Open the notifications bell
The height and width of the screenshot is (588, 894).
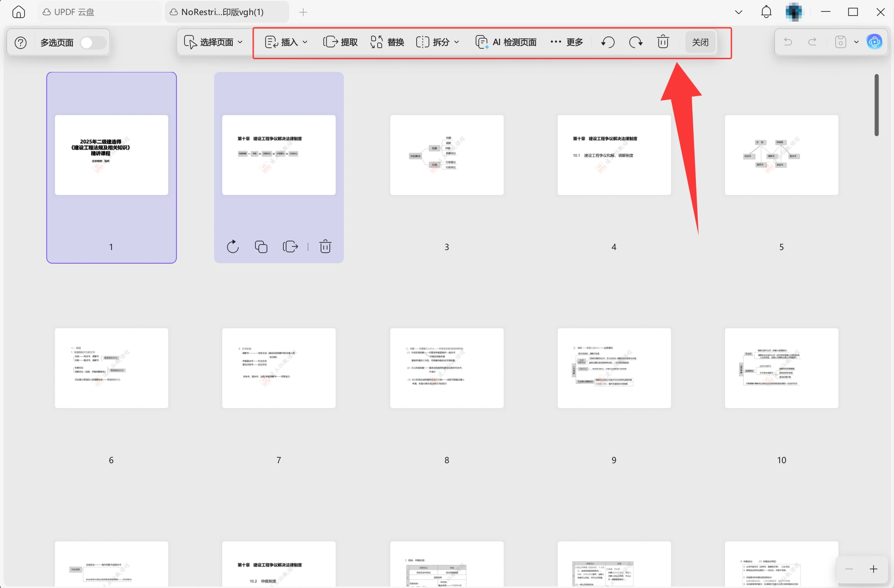click(766, 12)
